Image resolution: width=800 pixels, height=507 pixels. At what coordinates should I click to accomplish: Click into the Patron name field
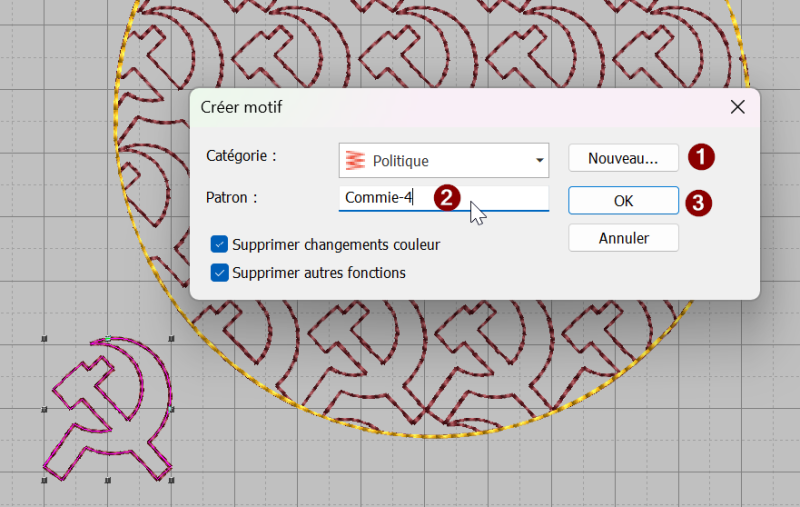click(x=444, y=198)
